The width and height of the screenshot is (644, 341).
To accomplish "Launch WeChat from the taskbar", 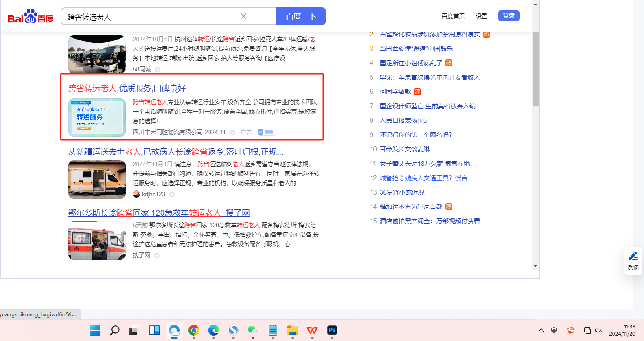I will pyautogui.click(x=253, y=331).
